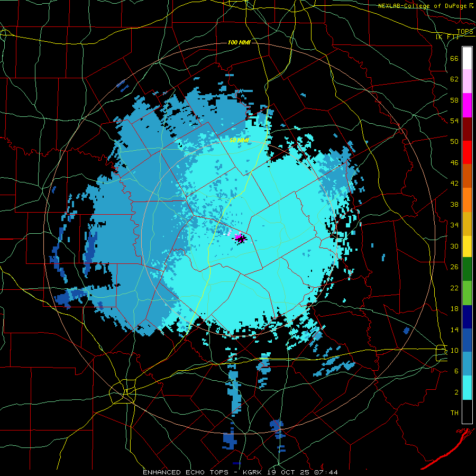Click the legend value 14
476x476 pixels.
[x=454, y=329]
